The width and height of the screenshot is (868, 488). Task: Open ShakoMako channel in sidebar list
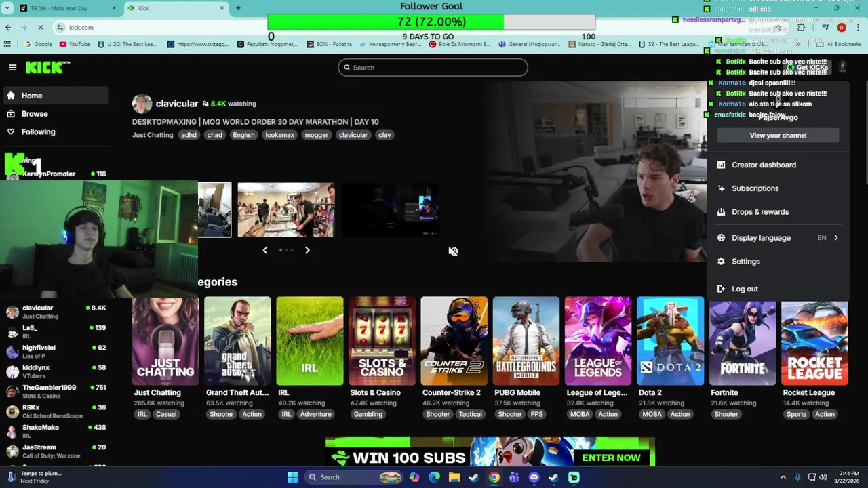pyautogui.click(x=56, y=431)
